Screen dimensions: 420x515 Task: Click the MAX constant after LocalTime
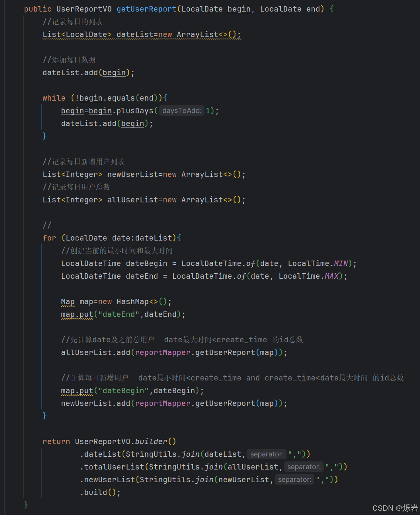coord(332,276)
